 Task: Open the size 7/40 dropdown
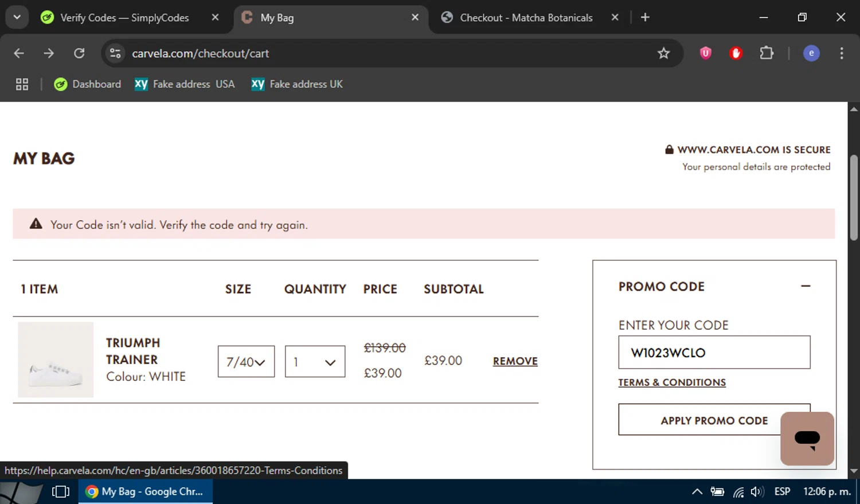coord(246,361)
